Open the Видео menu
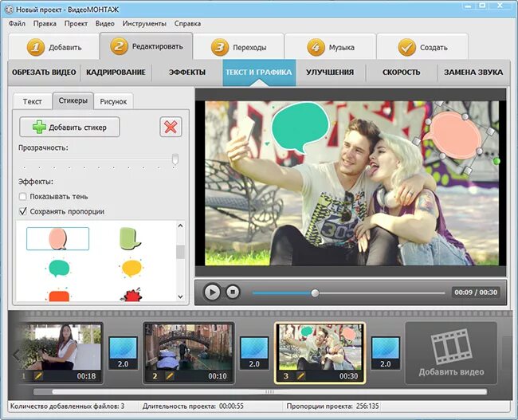The width and height of the screenshot is (518, 420). click(104, 24)
